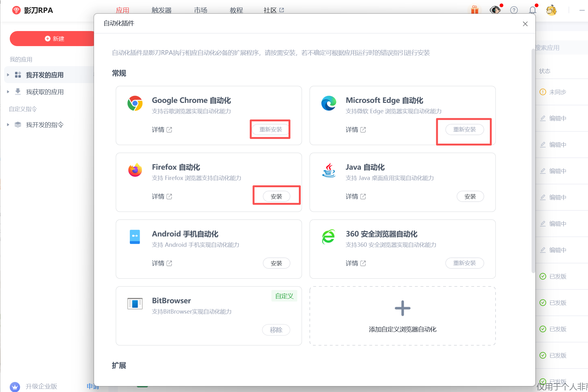Image resolution: width=588 pixels, height=392 pixels.
Task: Expand the 我获取的应用 tree node
Action: (8, 92)
